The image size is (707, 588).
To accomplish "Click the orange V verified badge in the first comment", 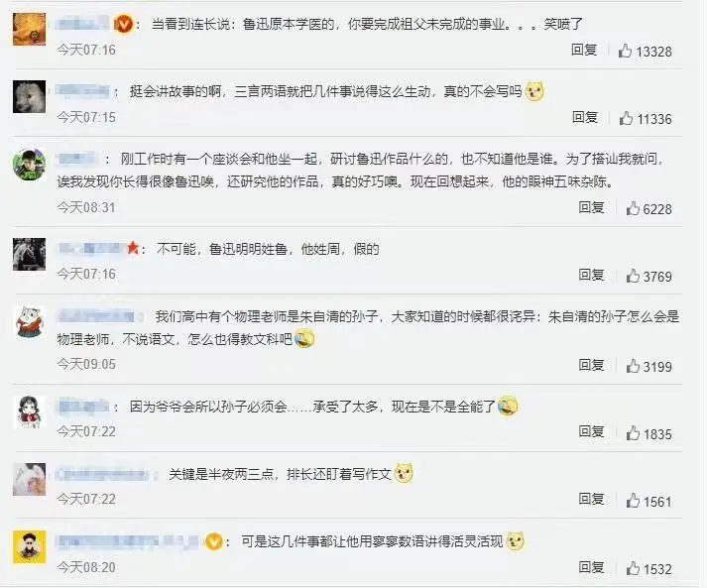I will [x=123, y=24].
